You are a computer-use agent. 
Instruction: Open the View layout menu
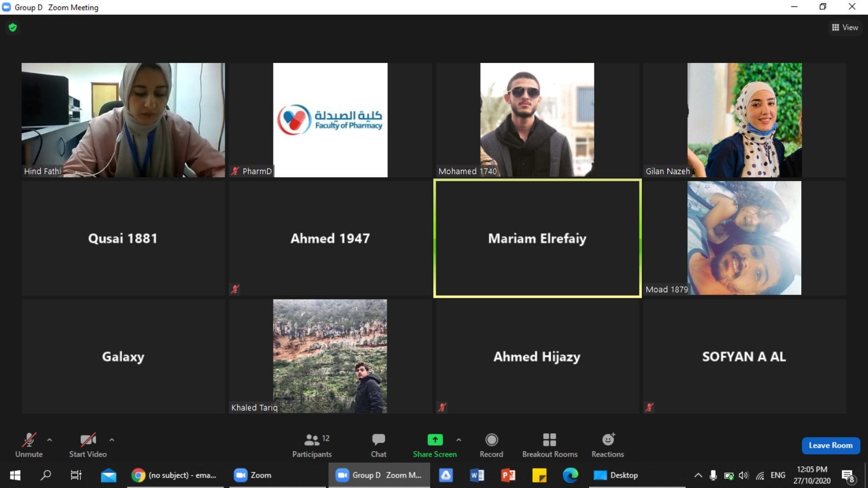pos(845,28)
